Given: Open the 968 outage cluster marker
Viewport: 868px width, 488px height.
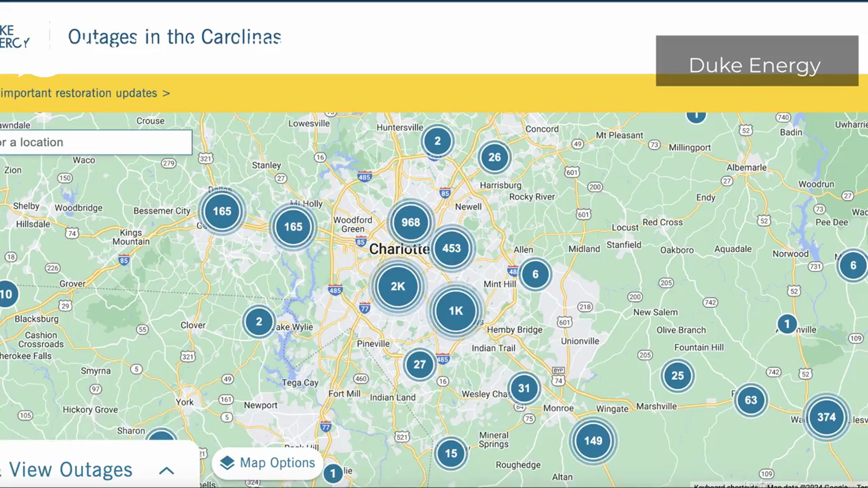Looking at the screenshot, I should (410, 222).
